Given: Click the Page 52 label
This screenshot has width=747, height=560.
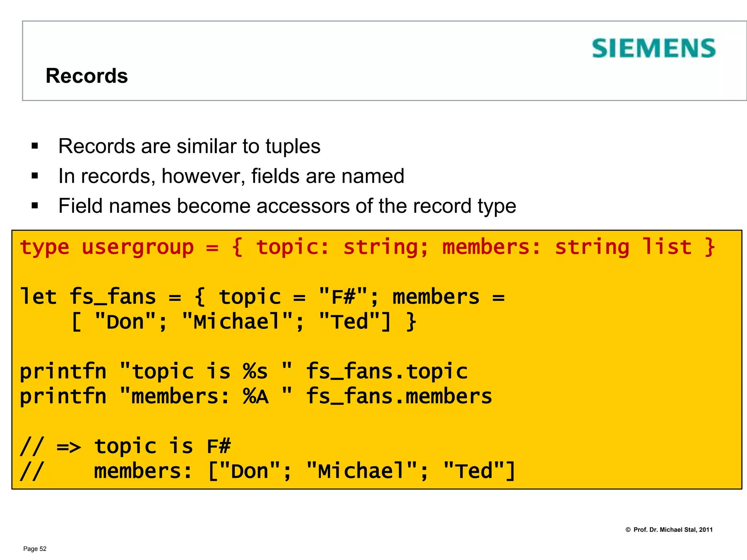Looking at the screenshot, I should point(35,549).
